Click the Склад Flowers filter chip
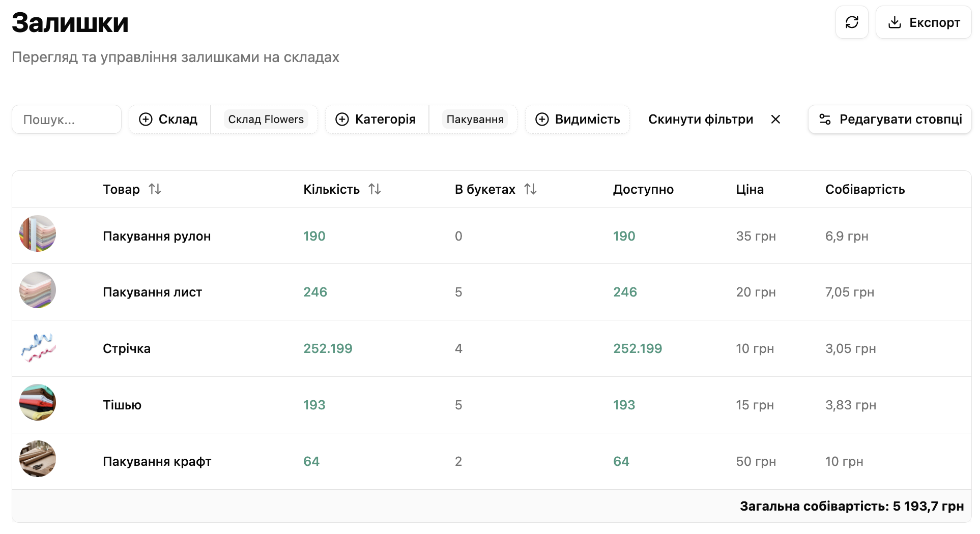Image resolution: width=980 pixels, height=534 pixels. point(266,120)
